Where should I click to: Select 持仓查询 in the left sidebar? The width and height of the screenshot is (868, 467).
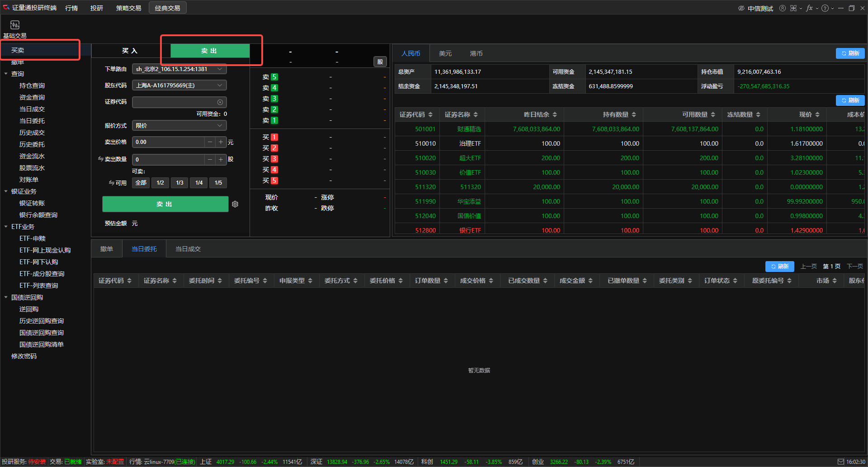coord(32,86)
